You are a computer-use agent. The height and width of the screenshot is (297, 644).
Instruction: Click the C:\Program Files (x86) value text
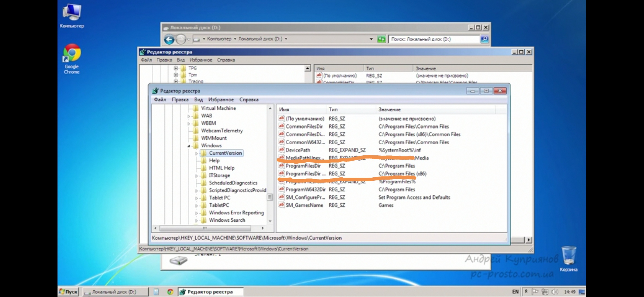[x=402, y=174]
